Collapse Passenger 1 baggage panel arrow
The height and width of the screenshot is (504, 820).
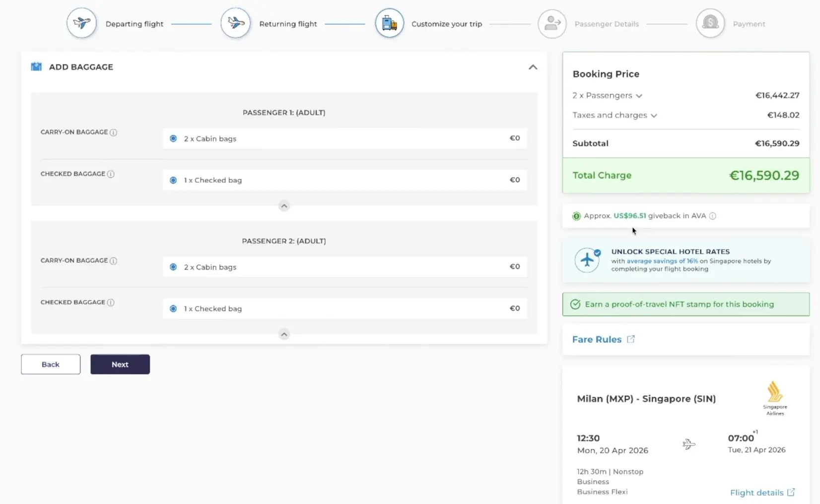coord(284,206)
